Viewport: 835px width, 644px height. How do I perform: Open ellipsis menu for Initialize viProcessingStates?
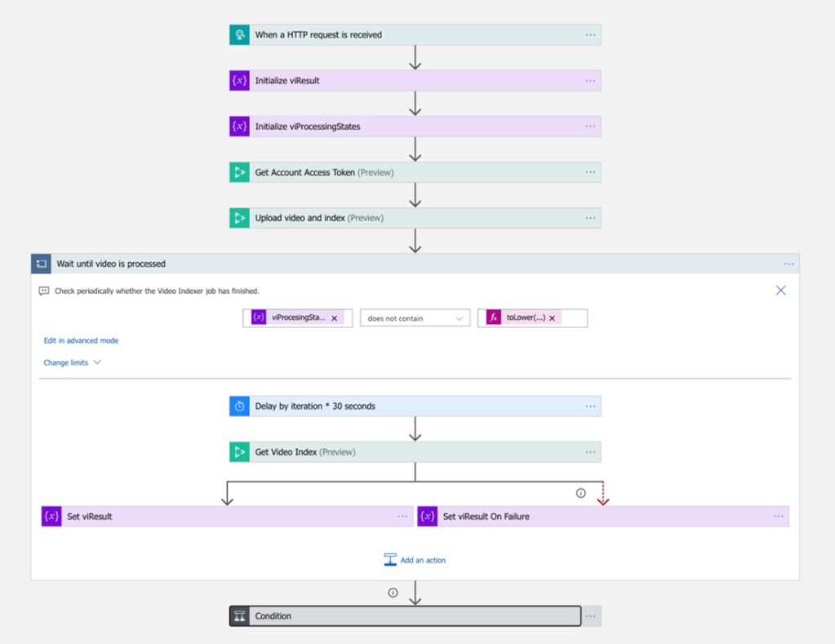click(x=590, y=127)
